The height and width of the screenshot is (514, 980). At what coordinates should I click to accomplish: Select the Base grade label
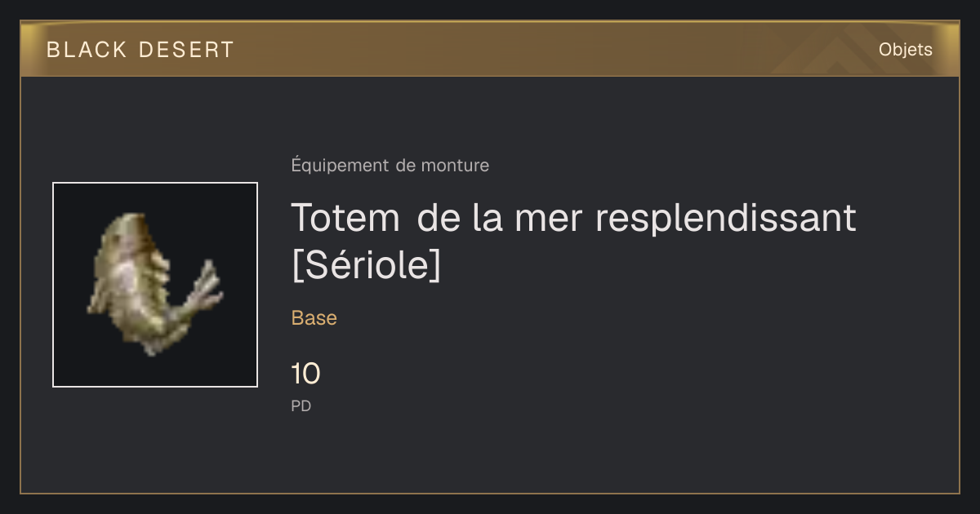click(x=314, y=318)
